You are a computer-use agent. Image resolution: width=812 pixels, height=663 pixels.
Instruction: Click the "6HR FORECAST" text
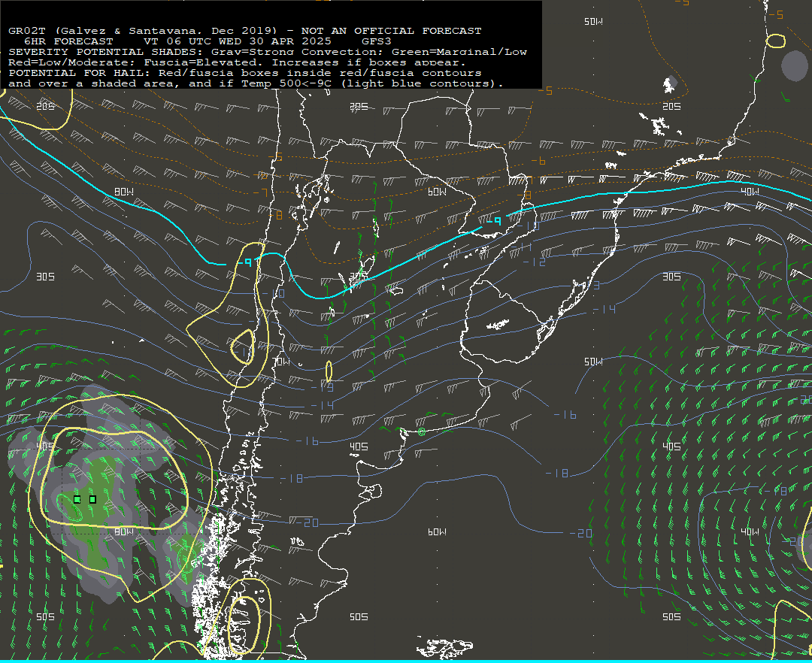[68, 41]
